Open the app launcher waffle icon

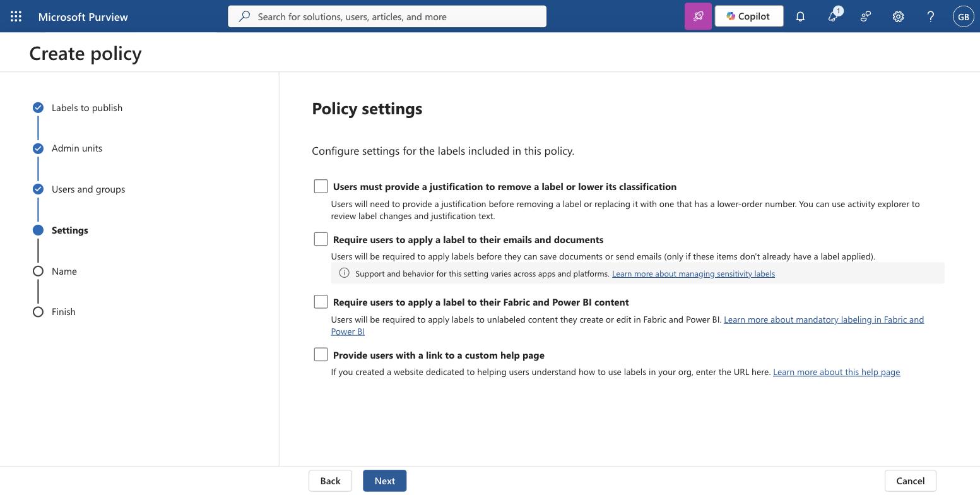click(16, 16)
